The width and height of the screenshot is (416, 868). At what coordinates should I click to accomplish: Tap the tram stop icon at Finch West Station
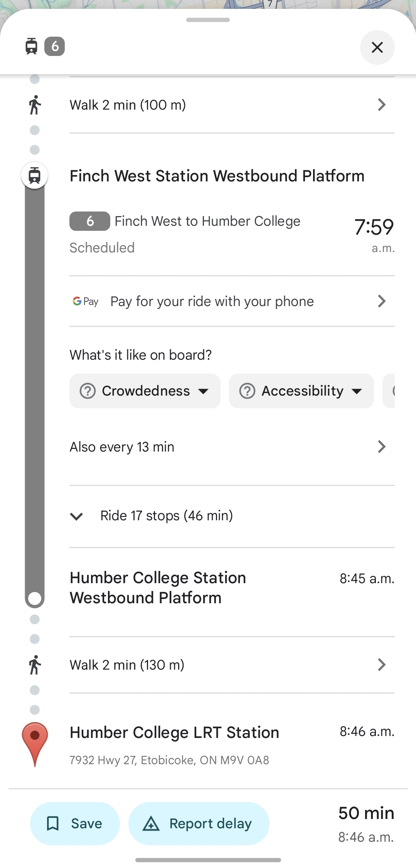pos(35,176)
